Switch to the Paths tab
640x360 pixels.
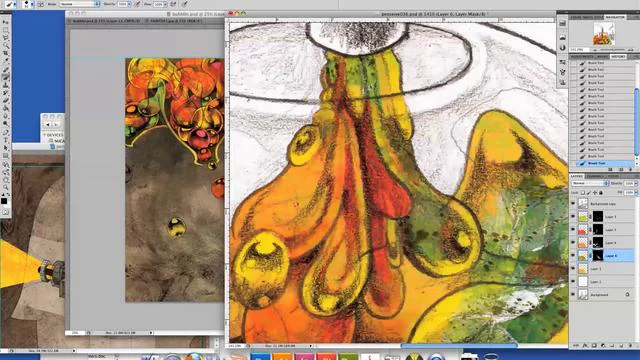[613, 176]
